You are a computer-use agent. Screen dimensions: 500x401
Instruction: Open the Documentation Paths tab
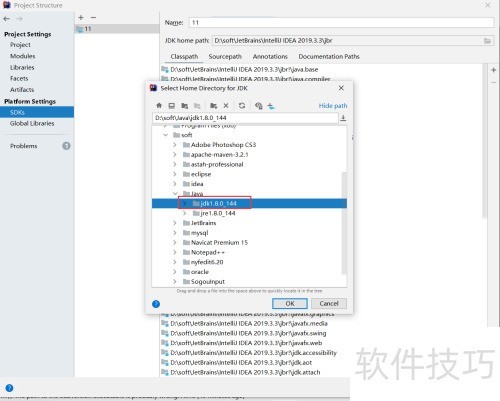329,56
